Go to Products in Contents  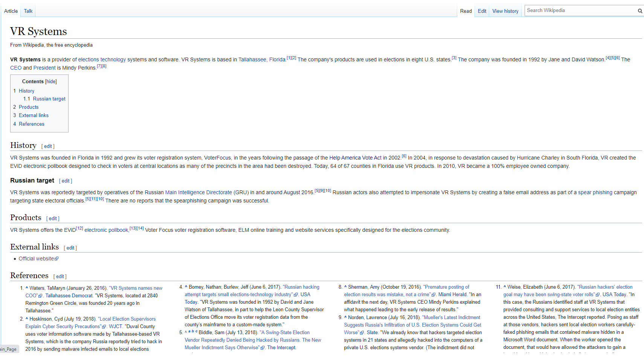pos(29,107)
